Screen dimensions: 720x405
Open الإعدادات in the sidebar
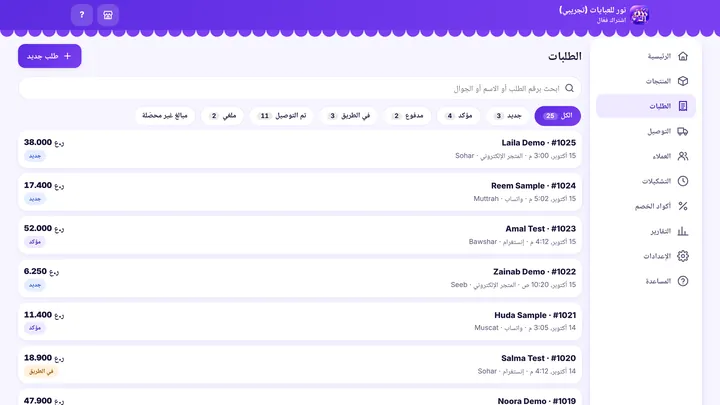pos(646,256)
